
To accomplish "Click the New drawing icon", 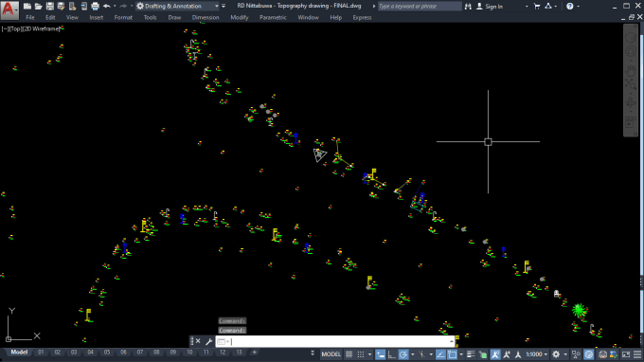I will [27, 7].
